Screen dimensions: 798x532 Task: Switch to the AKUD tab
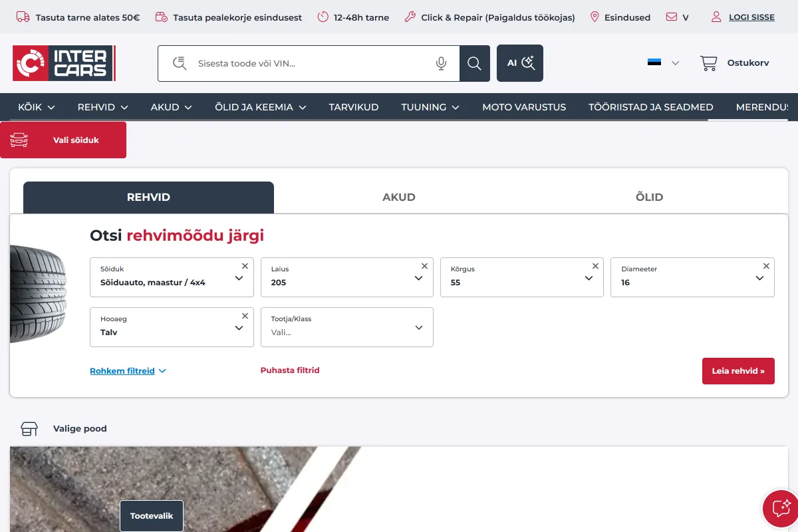pos(399,198)
